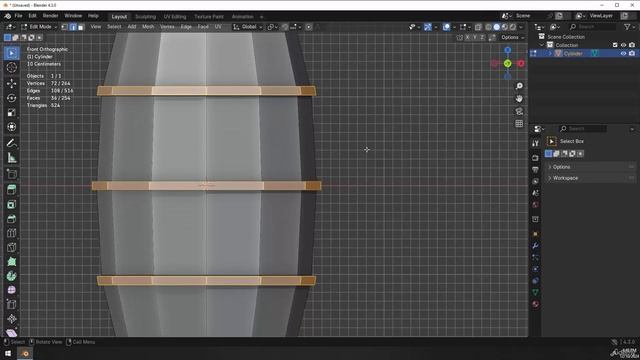Toggle X-ray view

pyautogui.click(x=478, y=27)
